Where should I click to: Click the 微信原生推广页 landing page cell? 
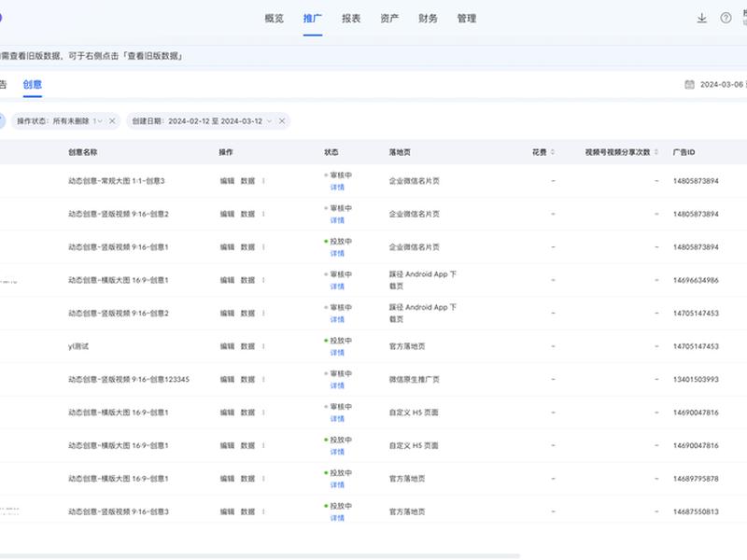click(414, 380)
